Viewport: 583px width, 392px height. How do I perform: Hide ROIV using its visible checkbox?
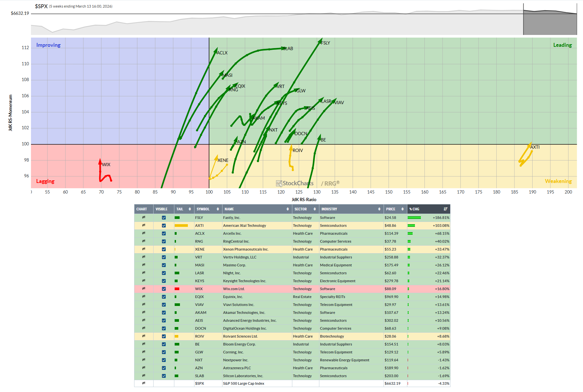[164, 336]
